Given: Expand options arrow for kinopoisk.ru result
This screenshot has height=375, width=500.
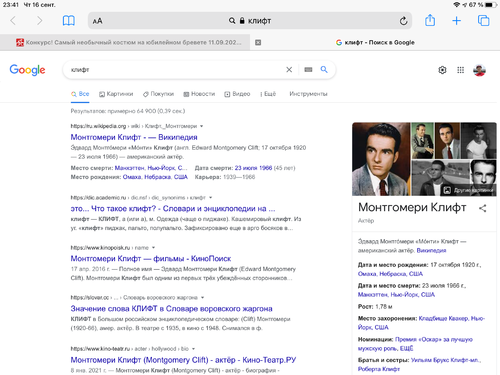Looking at the screenshot, I should coord(153,248).
